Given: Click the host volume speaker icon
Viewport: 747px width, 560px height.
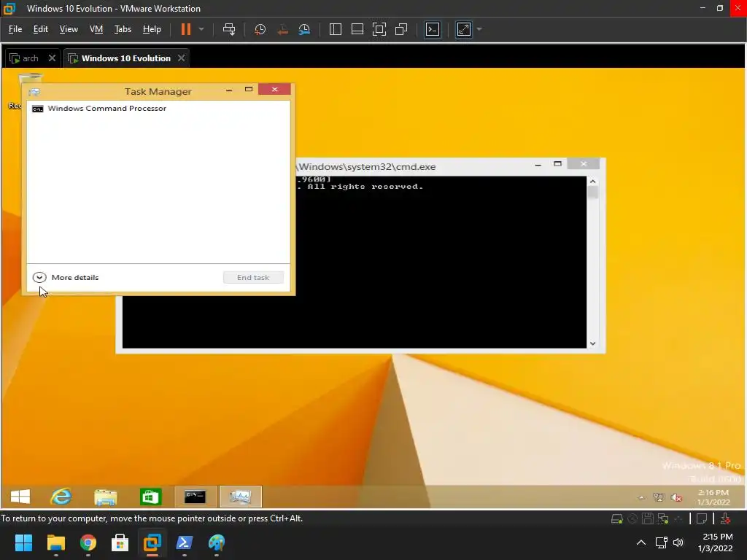Looking at the screenshot, I should point(678,542).
